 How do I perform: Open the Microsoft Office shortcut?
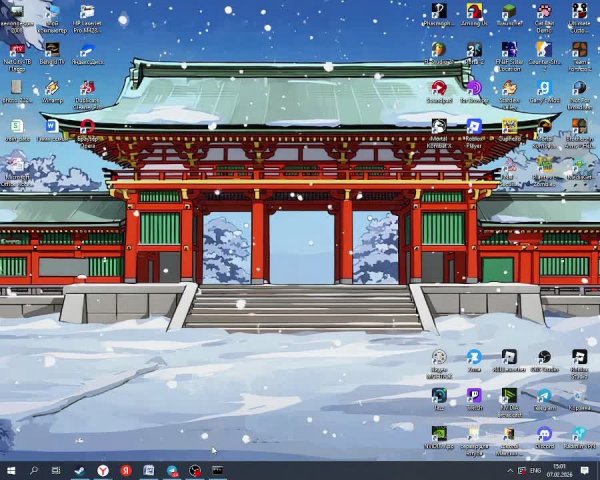(x=17, y=172)
